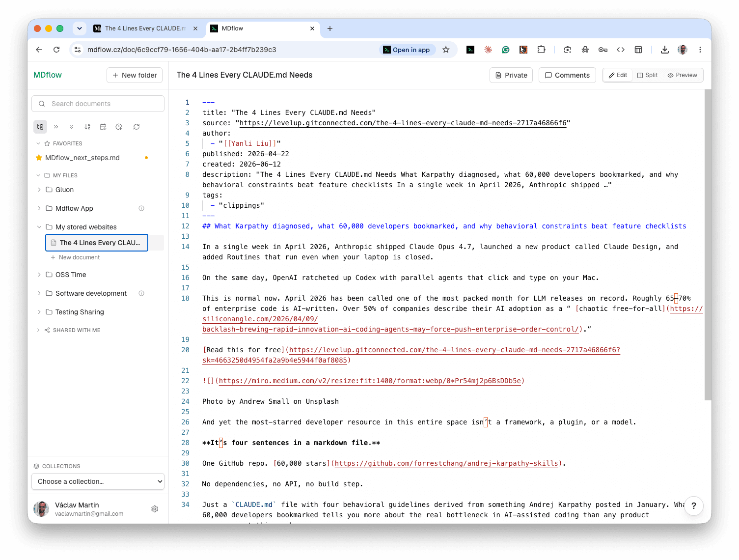This screenshot has height=560, width=739.
Task: Click the info icon beside Software development folder
Action: (x=141, y=293)
